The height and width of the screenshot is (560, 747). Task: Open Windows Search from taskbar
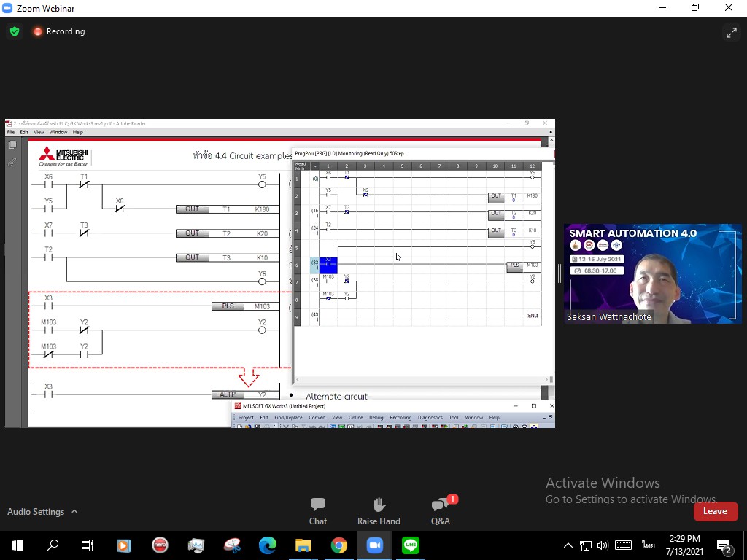tap(53, 545)
